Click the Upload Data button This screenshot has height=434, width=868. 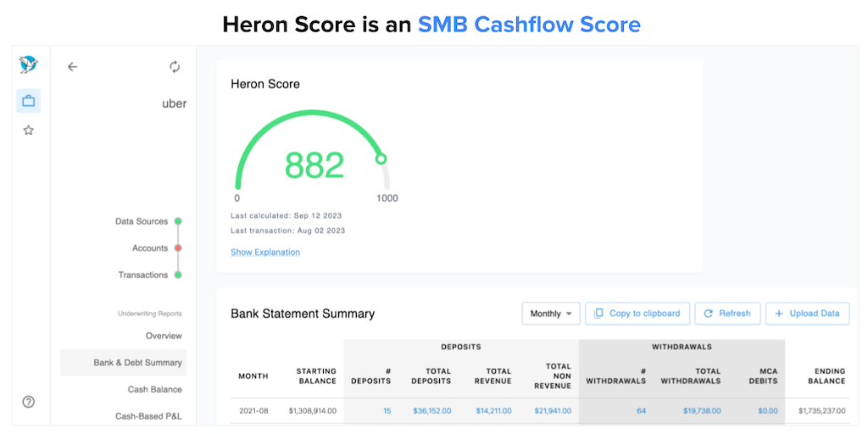[807, 314]
